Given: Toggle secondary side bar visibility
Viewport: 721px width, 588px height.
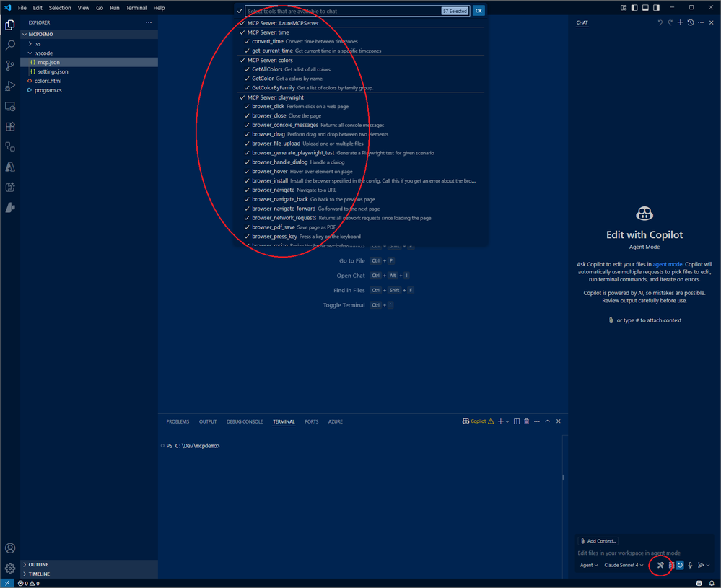Looking at the screenshot, I should 656,8.
